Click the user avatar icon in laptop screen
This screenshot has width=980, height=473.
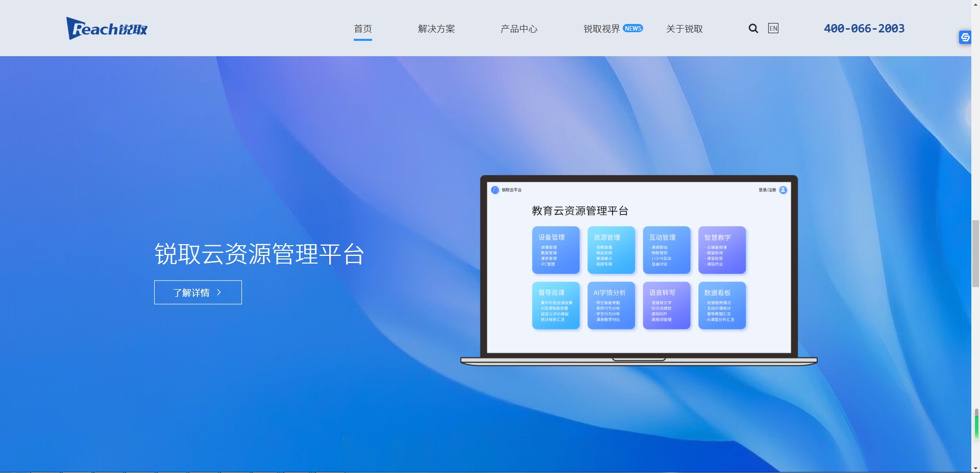tap(783, 190)
